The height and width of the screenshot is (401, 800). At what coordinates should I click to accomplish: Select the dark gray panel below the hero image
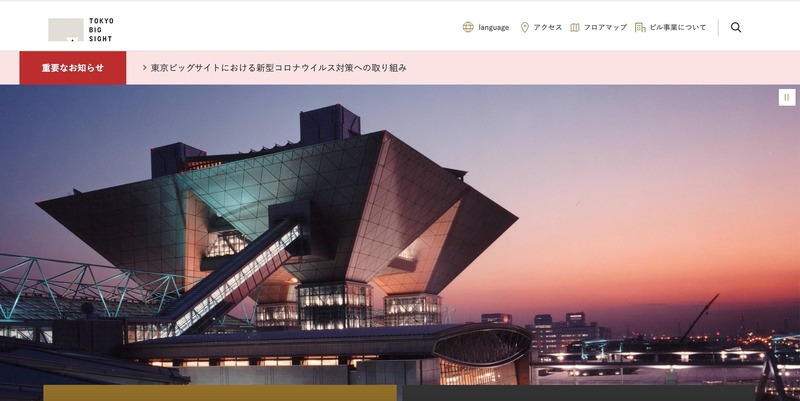579,393
